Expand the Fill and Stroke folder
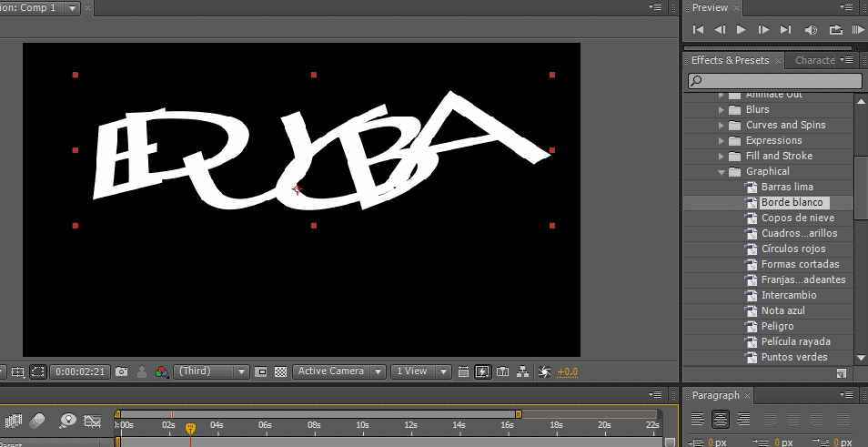 (x=722, y=157)
